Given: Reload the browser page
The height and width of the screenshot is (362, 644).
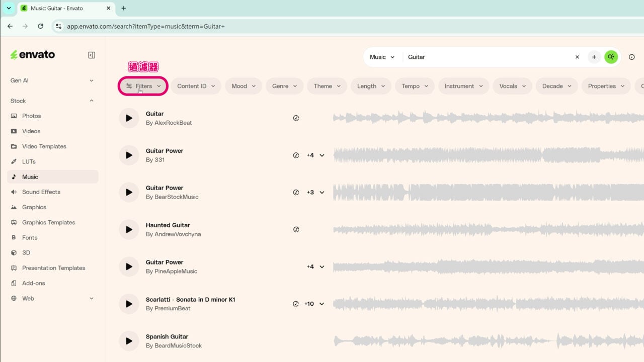Looking at the screenshot, I should [x=40, y=26].
